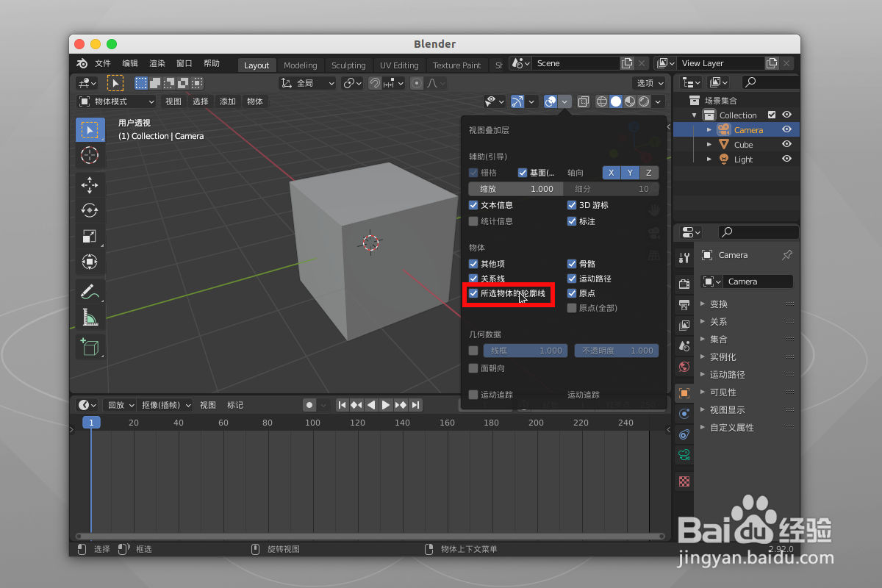
Task: Toggle X-ray view in viewport header
Action: [x=583, y=101]
